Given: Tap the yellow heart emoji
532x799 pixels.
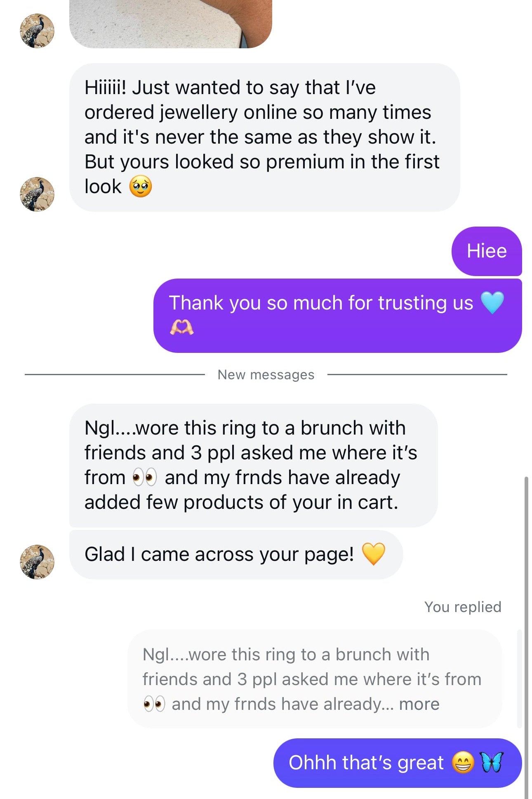Looking at the screenshot, I should tap(373, 553).
